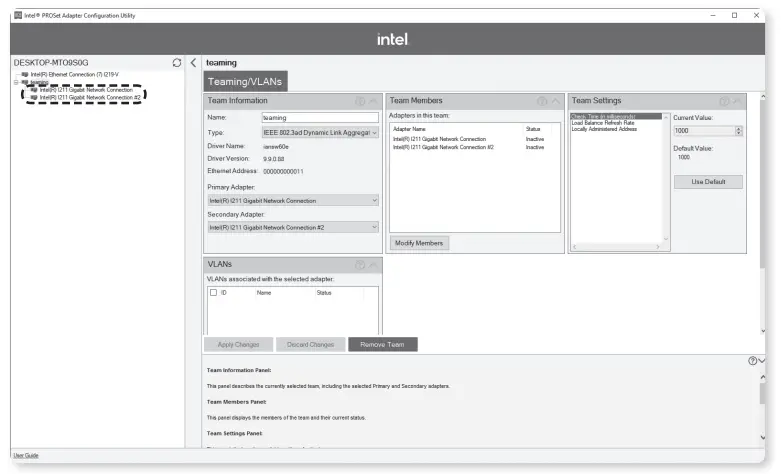
Task: Click the Discard Changes button
Action: coord(310,345)
